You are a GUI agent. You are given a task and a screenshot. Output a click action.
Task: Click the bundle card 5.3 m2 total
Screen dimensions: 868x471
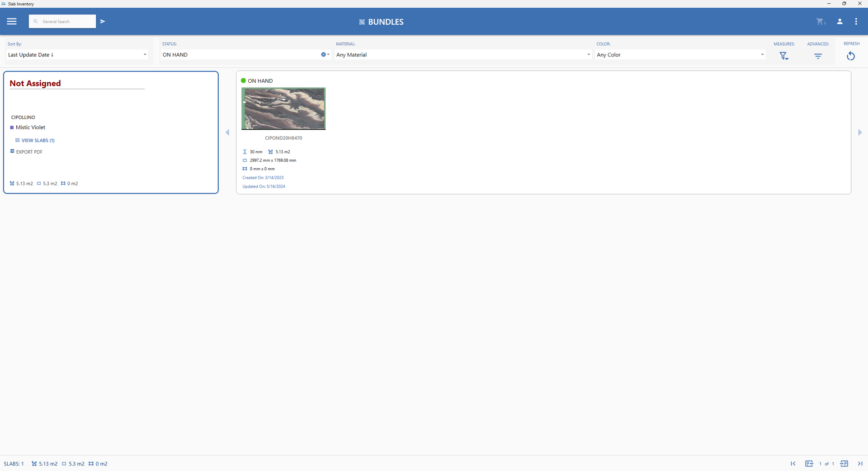click(50, 184)
